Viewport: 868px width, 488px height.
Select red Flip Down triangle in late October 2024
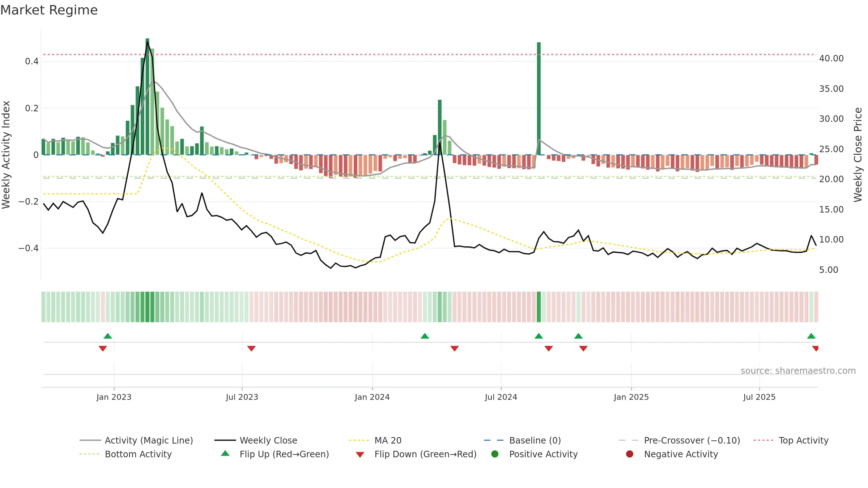[x=583, y=348]
